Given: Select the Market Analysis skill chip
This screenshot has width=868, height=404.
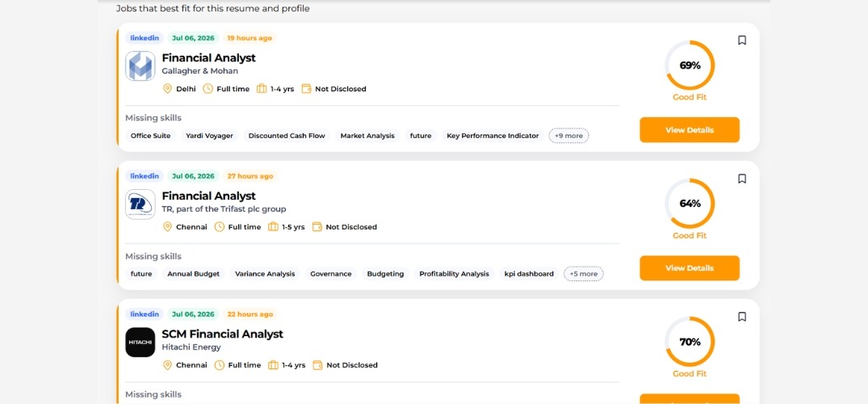Looking at the screenshot, I should click(x=367, y=136).
